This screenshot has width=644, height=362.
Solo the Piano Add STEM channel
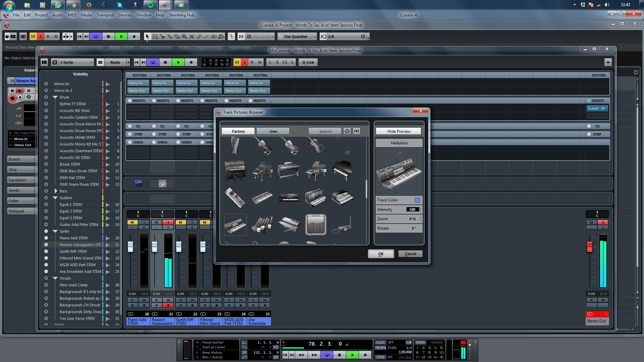coord(144,223)
